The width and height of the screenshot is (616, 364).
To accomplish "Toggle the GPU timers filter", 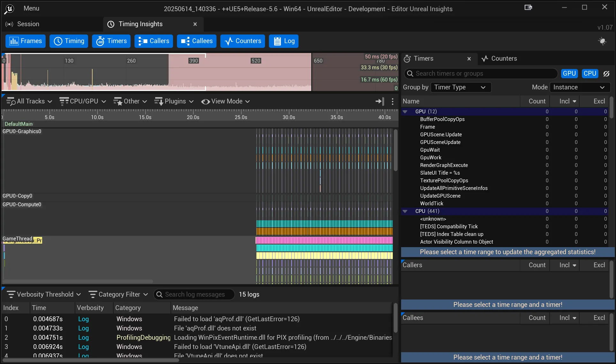I will pyautogui.click(x=569, y=73).
